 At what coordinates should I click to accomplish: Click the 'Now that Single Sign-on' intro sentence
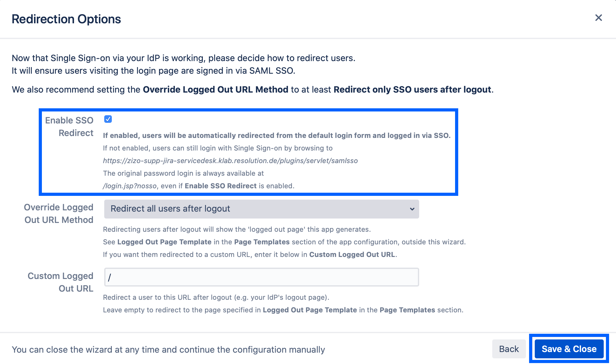(183, 58)
